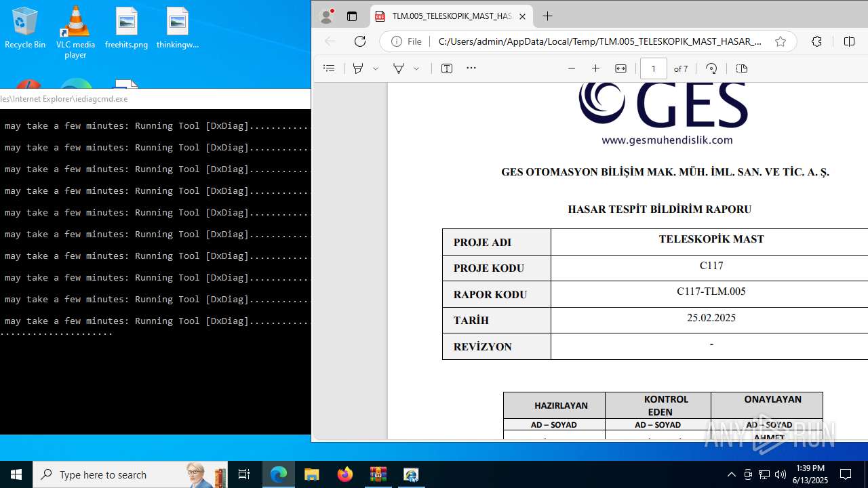Screen dimensions: 868x488
Task: Select the thinkingw... desktop file
Action: click(177, 28)
